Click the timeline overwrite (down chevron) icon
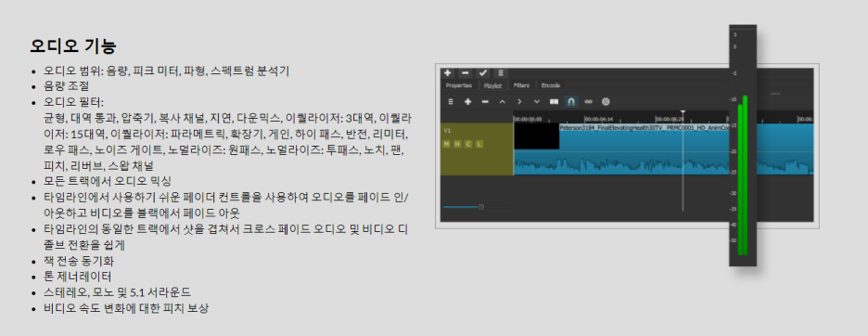868x336 pixels. coord(536,102)
